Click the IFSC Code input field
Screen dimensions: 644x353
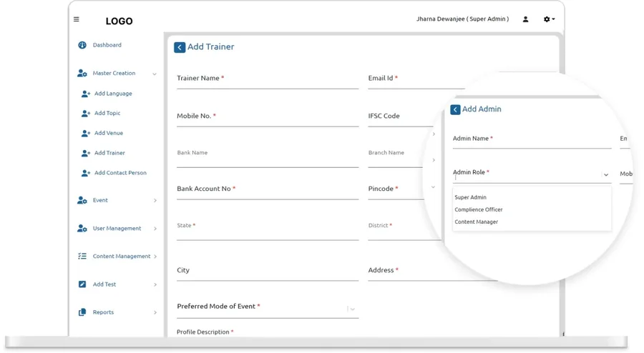click(x=401, y=119)
